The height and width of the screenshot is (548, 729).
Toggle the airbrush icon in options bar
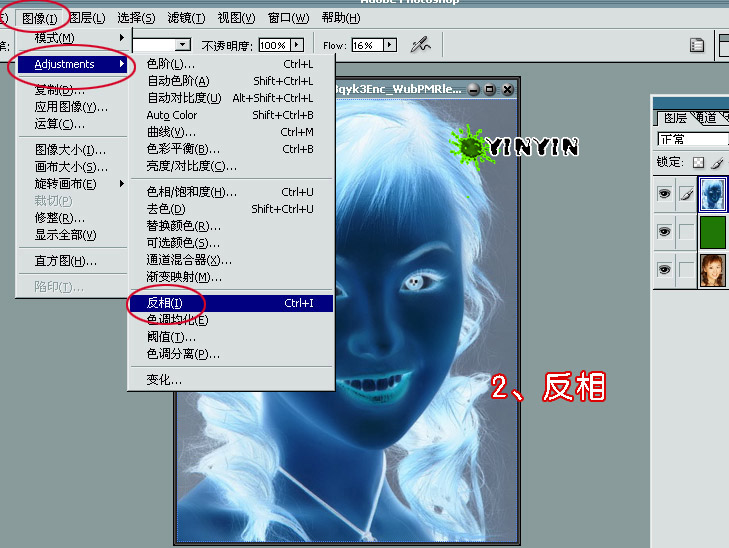(420, 45)
